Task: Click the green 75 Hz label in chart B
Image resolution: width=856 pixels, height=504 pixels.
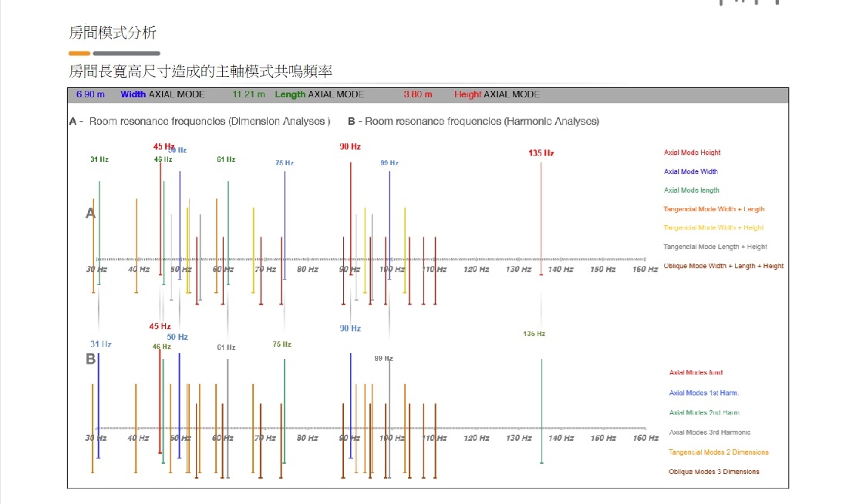Action: point(281,344)
